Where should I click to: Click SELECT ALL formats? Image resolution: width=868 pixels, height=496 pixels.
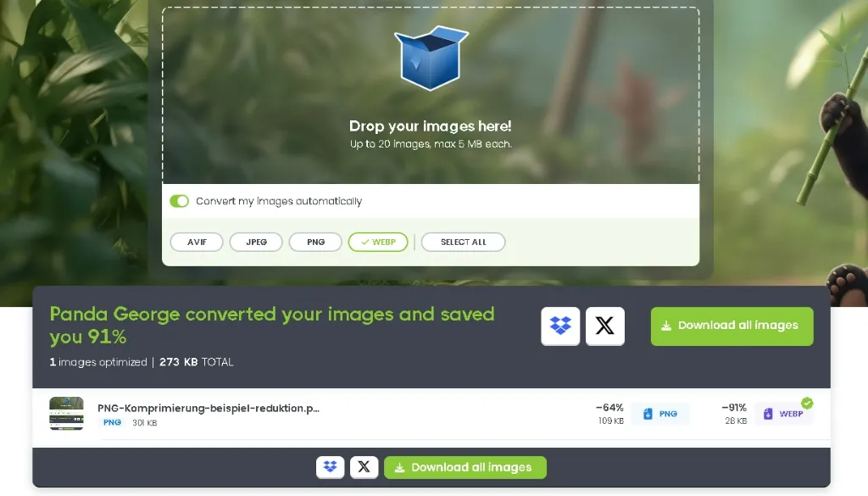point(463,242)
